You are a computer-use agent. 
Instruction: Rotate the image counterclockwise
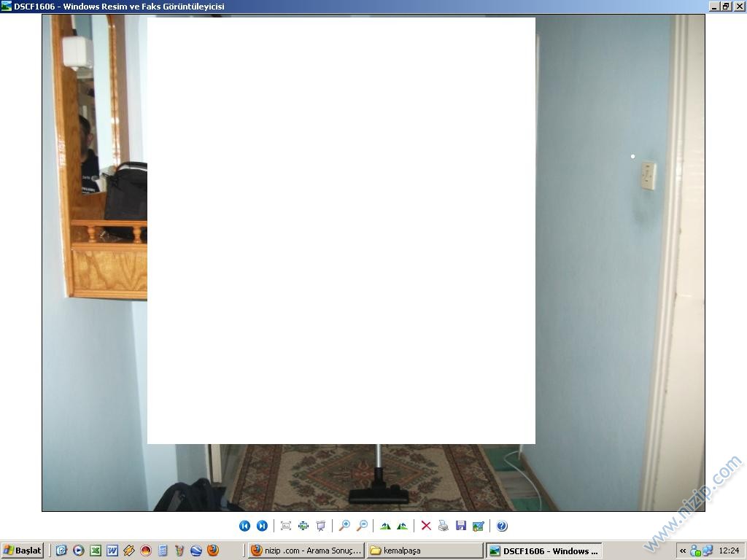403,526
